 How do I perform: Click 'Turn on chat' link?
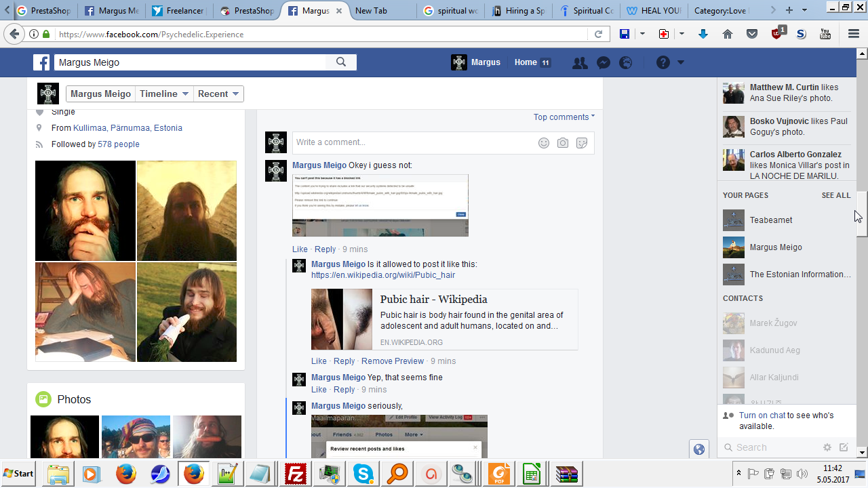(762, 415)
